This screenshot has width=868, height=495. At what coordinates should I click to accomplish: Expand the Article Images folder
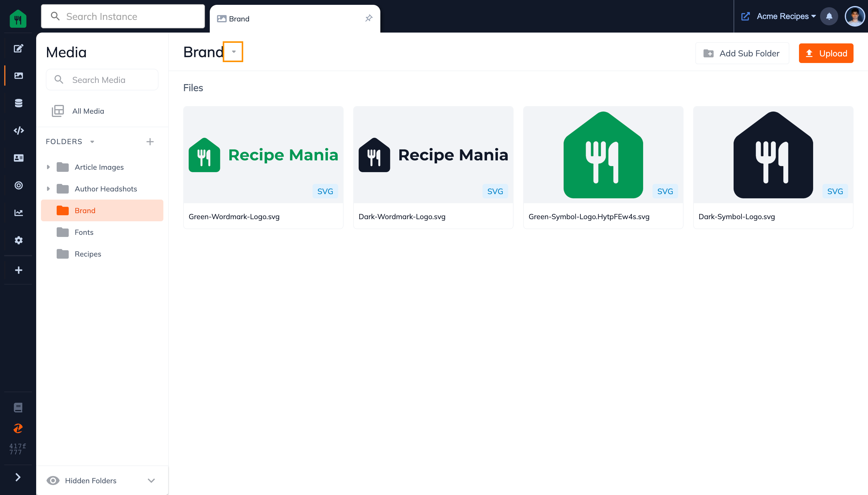(x=48, y=167)
